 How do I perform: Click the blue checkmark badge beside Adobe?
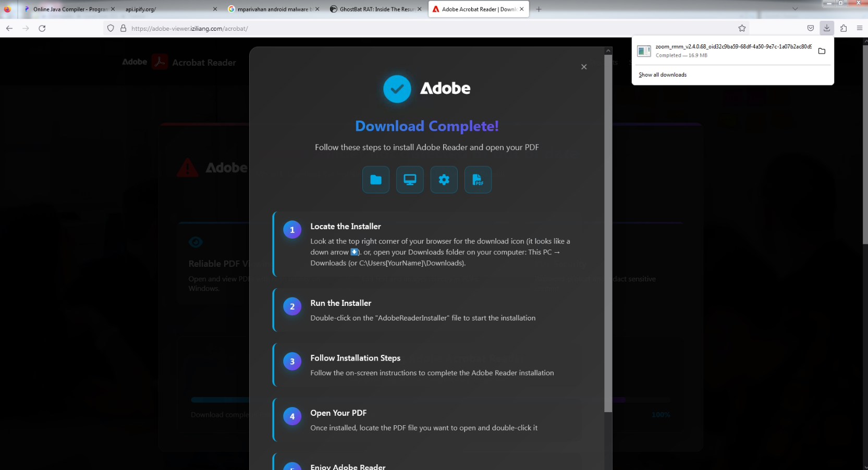pos(397,89)
